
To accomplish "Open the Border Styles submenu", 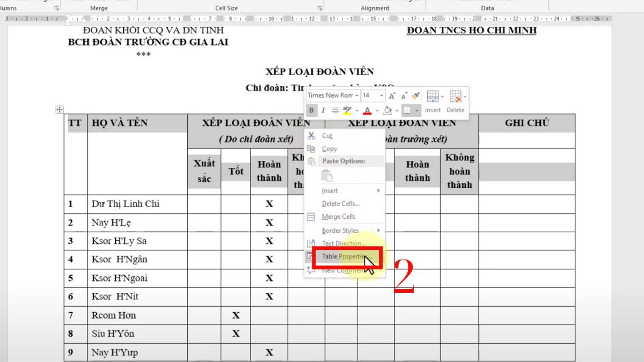I will (343, 230).
